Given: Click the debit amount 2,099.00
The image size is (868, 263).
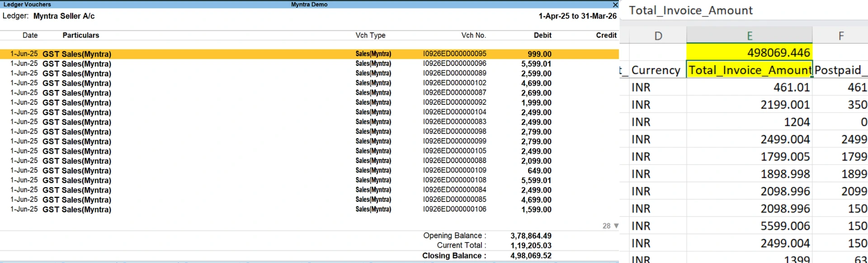Looking at the screenshot, I should [536, 161].
